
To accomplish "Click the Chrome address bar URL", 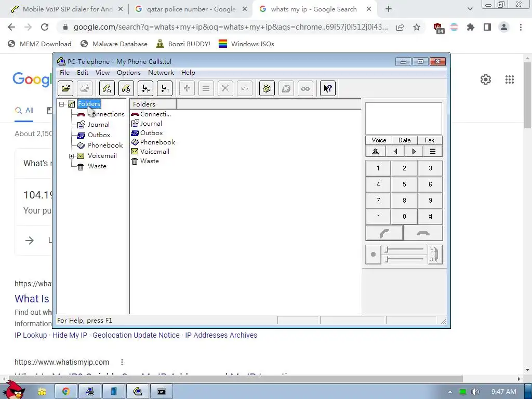I will [231, 27].
